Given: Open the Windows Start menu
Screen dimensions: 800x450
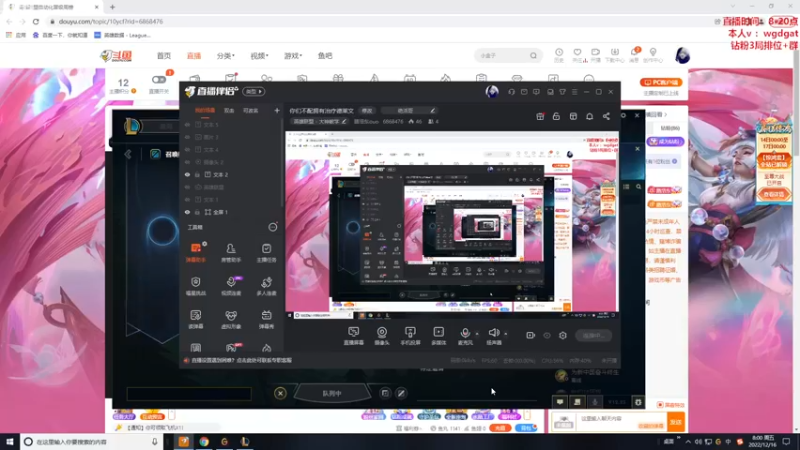Looking at the screenshot, I should coord(10,442).
